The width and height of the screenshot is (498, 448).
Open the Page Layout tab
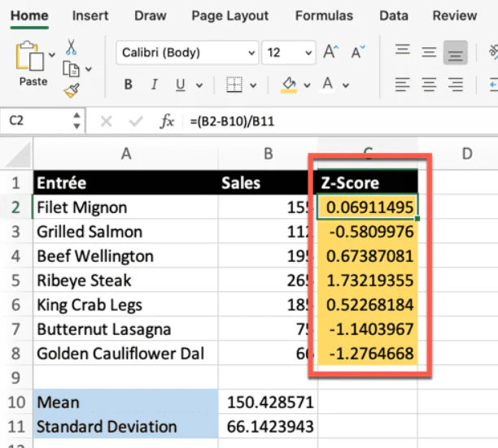[229, 15]
